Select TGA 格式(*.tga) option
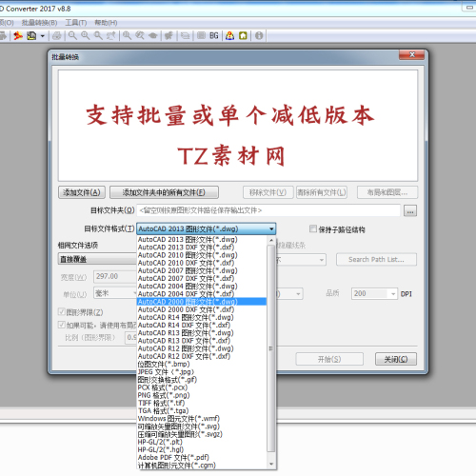The height and width of the screenshot is (476, 476). pos(202,410)
